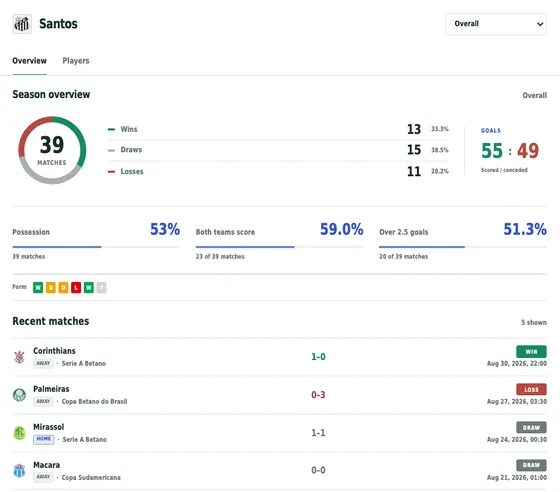The image size is (560, 492).
Task: Click the last green W form badge
Action: pyautogui.click(x=89, y=287)
